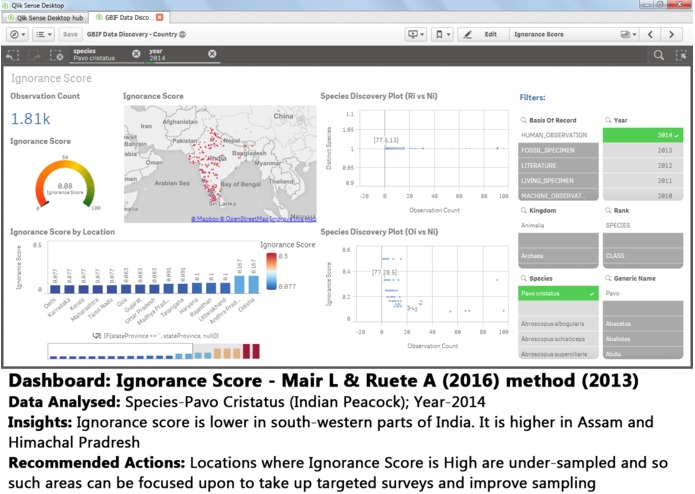Open the navigation compass menu

pos(18,34)
